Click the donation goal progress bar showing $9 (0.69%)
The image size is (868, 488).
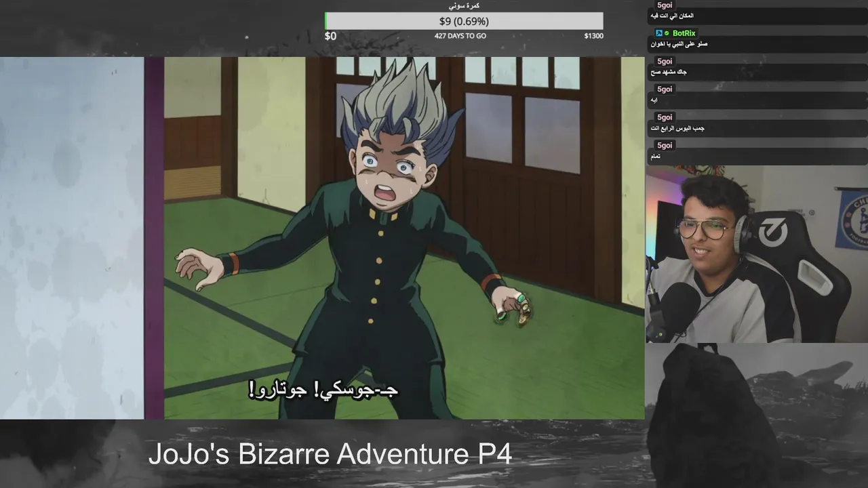click(x=464, y=21)
